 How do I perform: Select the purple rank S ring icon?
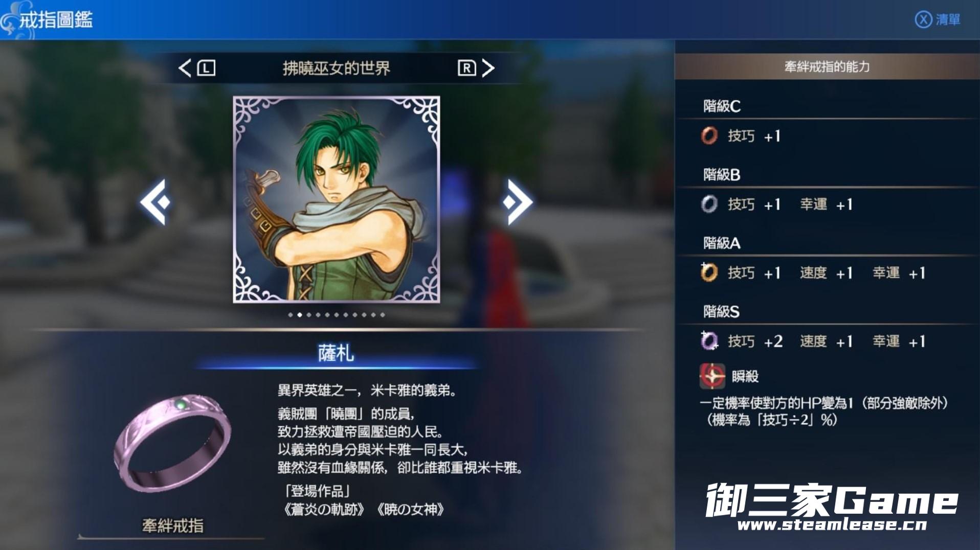tap(709, 341)
